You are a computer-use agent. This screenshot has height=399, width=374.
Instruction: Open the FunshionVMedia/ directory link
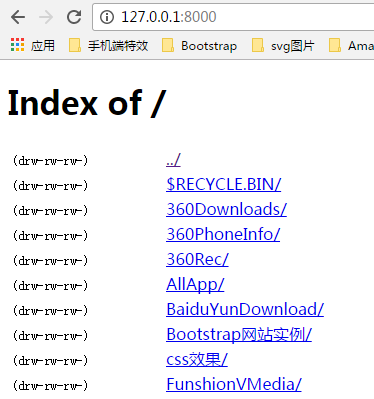pyautogui.click(x=234, y=384)
